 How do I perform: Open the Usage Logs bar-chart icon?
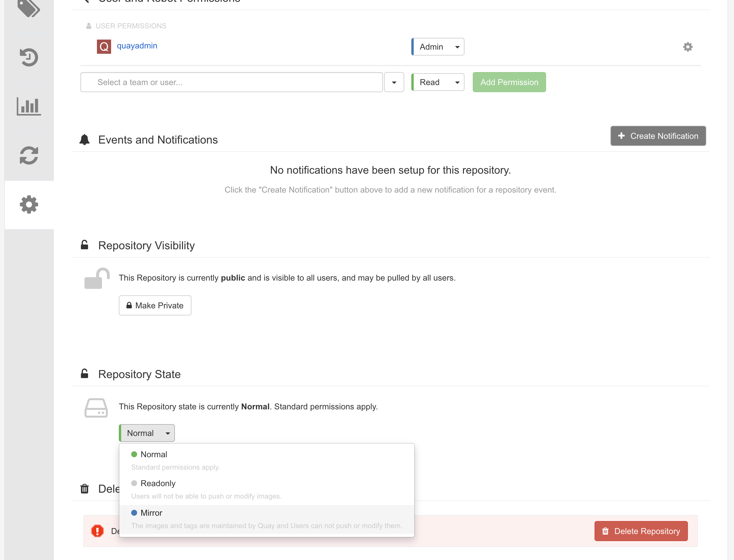(x=29, y=106)
